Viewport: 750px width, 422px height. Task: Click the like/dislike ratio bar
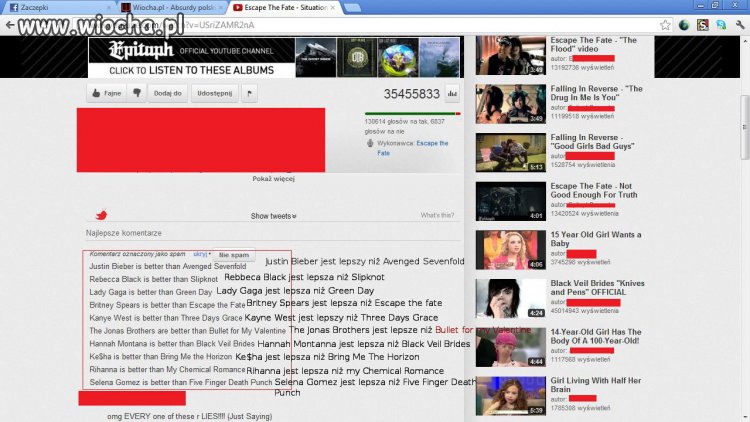click(412, 113)
